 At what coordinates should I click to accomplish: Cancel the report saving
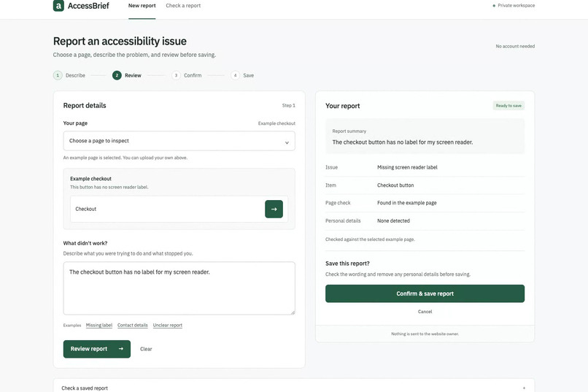(x=425, y=312)
